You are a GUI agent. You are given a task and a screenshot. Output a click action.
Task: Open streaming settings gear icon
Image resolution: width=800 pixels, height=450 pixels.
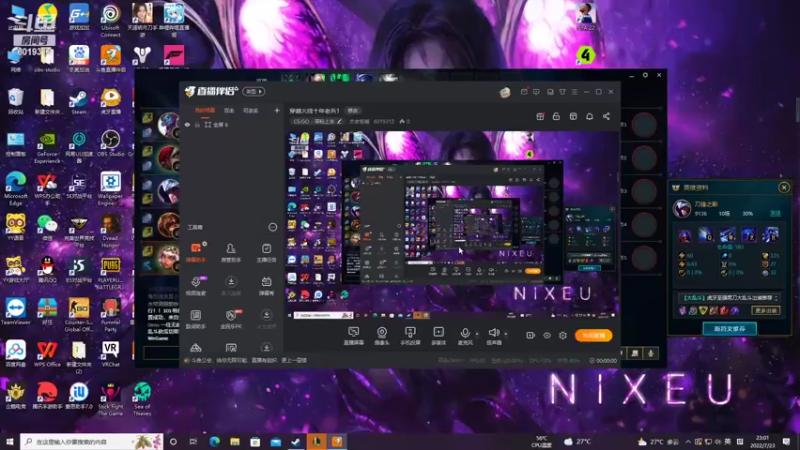coord(563,335)
